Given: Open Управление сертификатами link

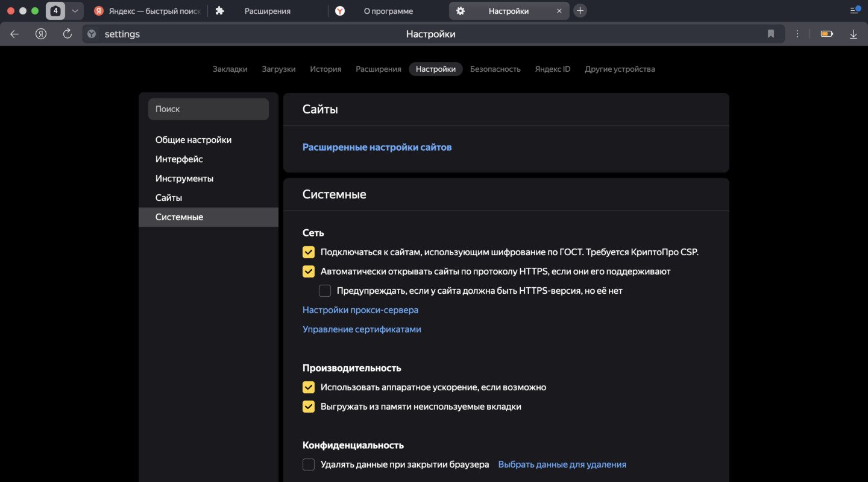Looking at the screenshot, I should click(362, 329).
